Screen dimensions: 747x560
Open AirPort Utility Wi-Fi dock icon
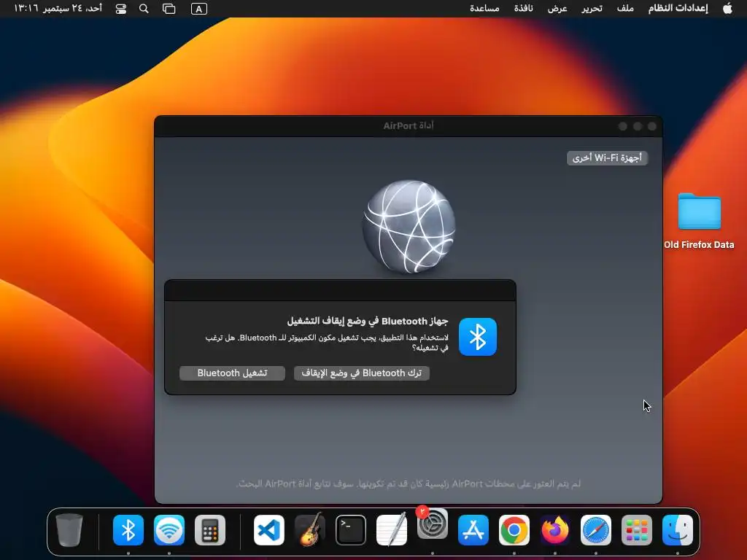pyautogui.click(x=169, y=530)
